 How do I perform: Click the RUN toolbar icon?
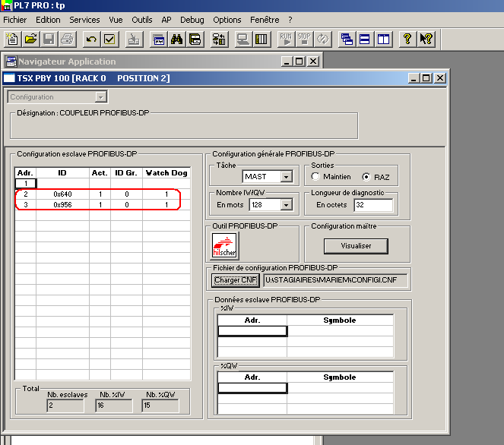pos(286,39)
